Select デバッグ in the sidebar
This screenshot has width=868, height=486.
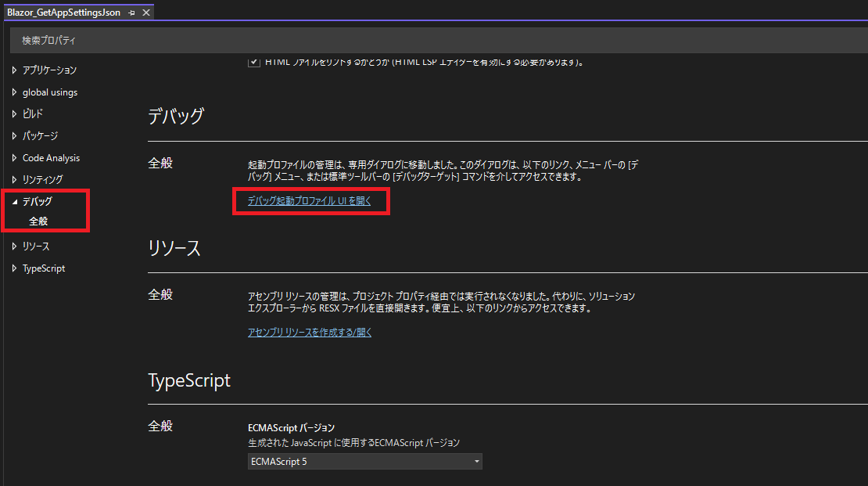coord(37,202)
